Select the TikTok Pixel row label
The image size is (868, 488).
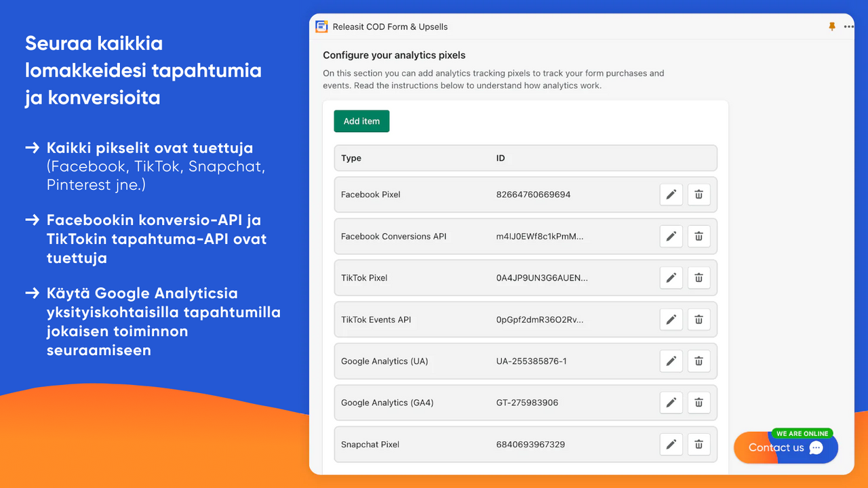(364, 278)
